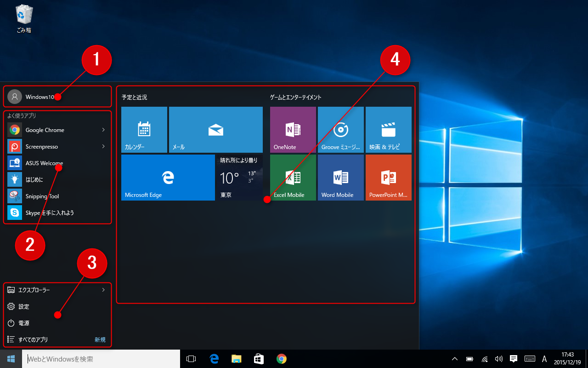Click the Windows Start button
The width and height of the screenshot is (588, 368).
click(x=11, y=359)
